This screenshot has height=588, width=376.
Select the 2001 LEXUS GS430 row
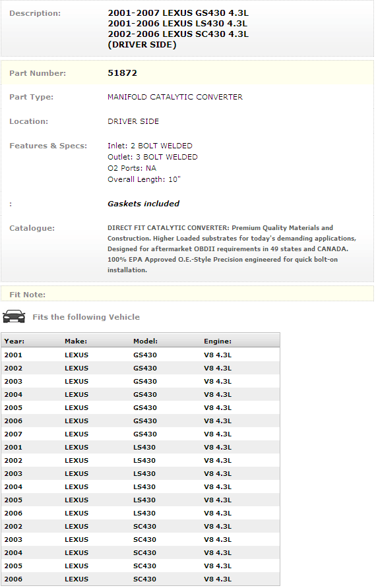click(141, 355)
